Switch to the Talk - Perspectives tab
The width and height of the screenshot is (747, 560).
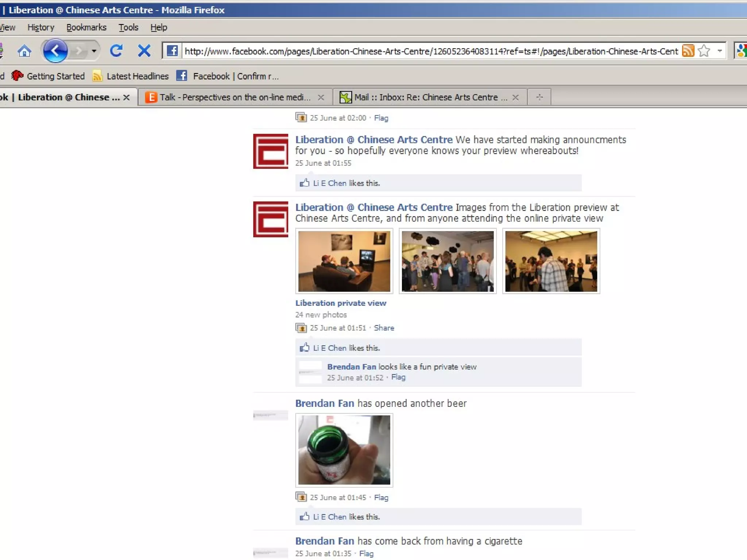[233, 97]
